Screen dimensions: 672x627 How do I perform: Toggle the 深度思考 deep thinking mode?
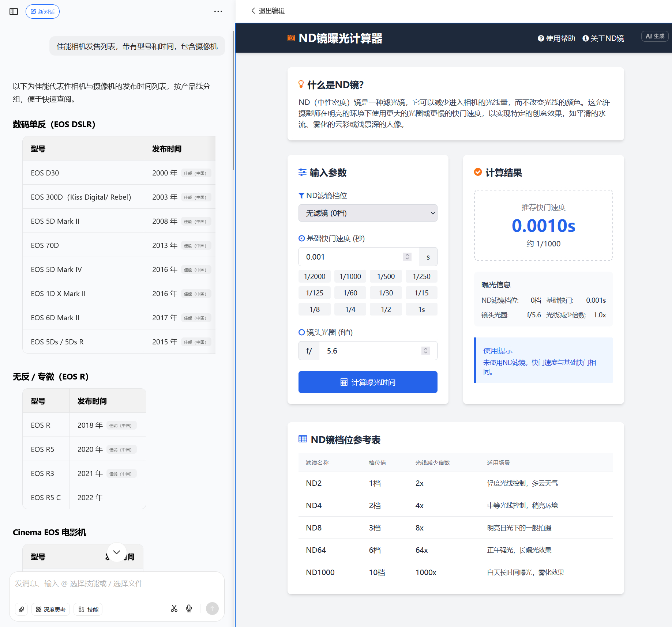[50, 609]
